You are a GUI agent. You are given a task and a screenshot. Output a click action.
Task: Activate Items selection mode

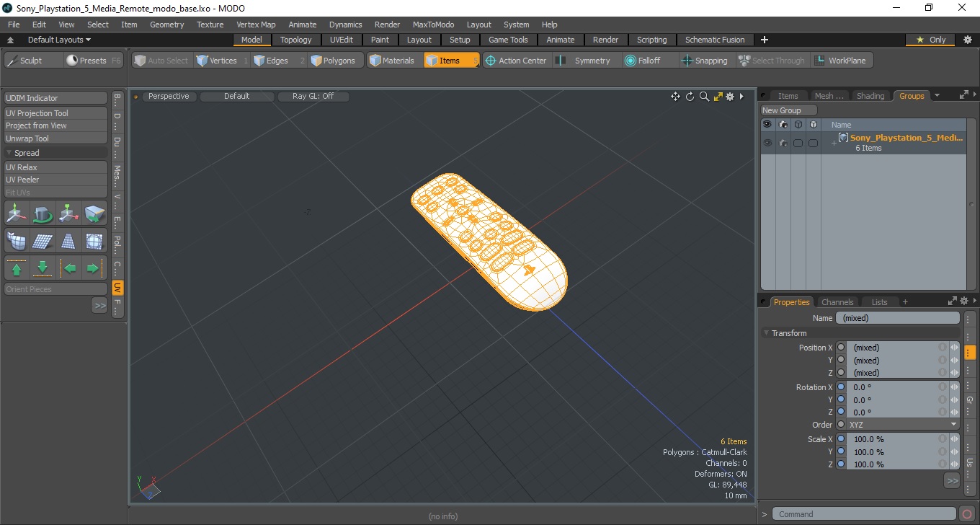pos(451,61)
